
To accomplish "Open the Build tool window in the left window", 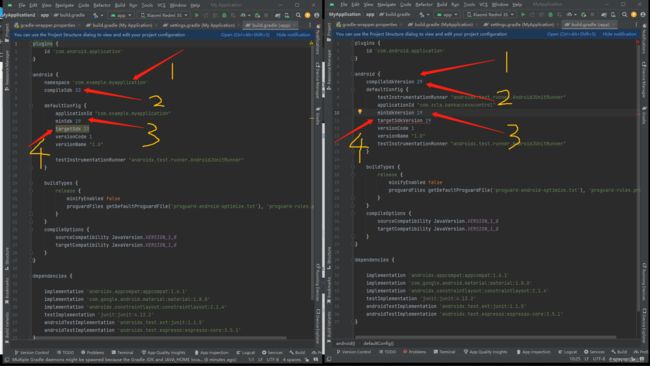I will click(x=297, y=352).
